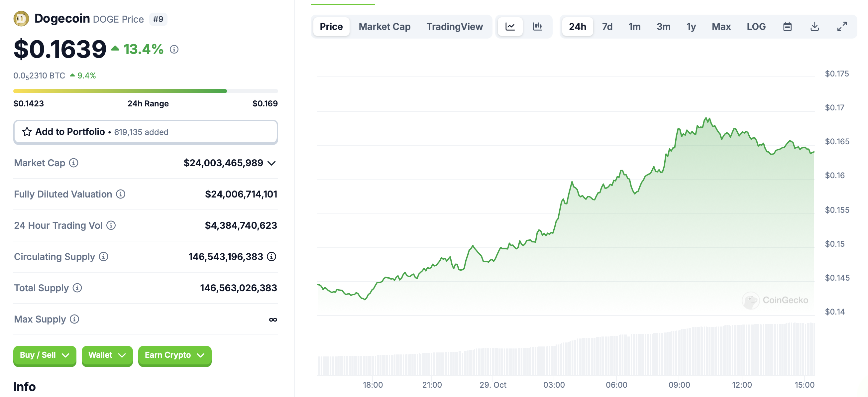Click the Max Supply infinity symbol
This screenshot has height=397, width=868.
point(273,320)
